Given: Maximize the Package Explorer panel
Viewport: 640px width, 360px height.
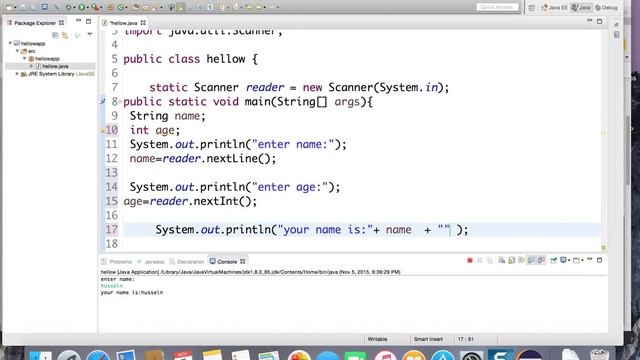Looking at the screenshot, I should tap(89, 21).
